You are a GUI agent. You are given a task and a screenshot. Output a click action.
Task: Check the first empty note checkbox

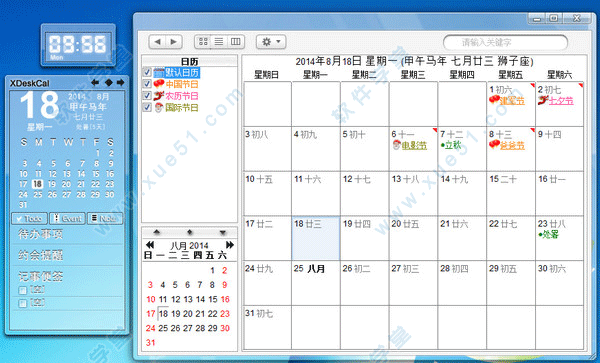pos(23,290)
